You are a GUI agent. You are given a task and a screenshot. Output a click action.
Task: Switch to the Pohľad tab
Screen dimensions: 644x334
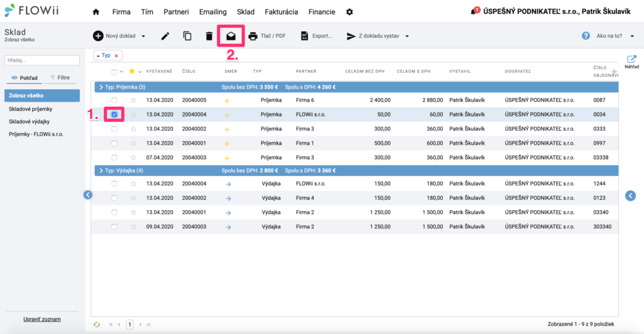25,77
